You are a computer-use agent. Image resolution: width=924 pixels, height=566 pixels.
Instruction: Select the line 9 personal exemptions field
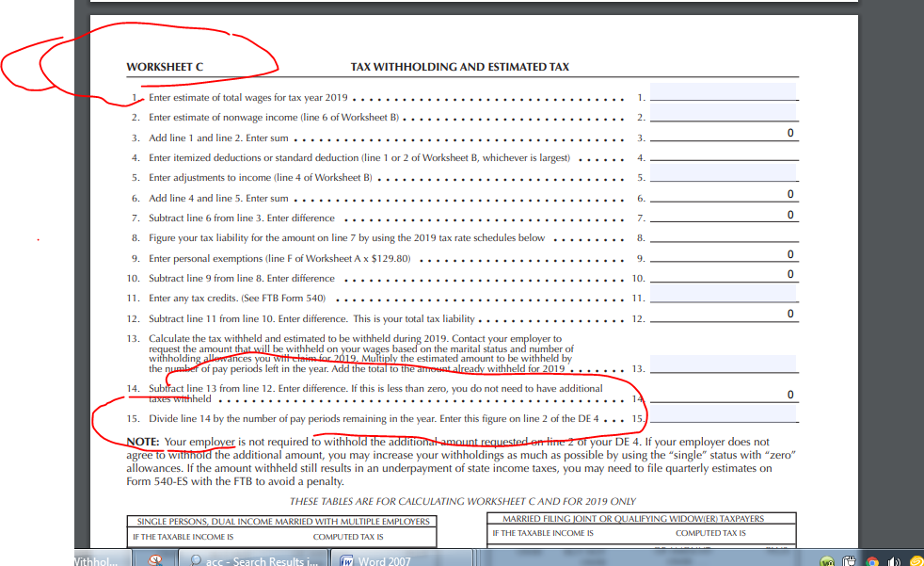tap(723, 253)
